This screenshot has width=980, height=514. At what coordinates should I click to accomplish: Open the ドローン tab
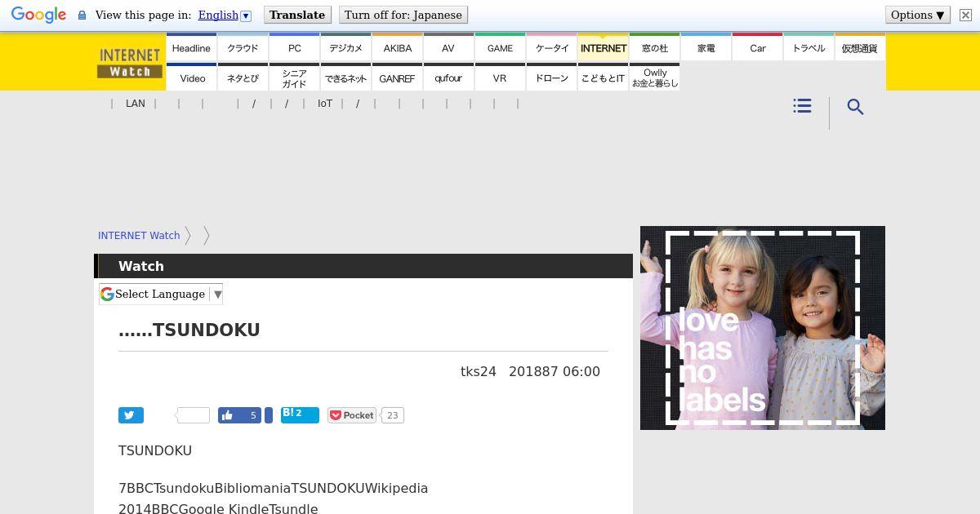(x=551, y=78)
